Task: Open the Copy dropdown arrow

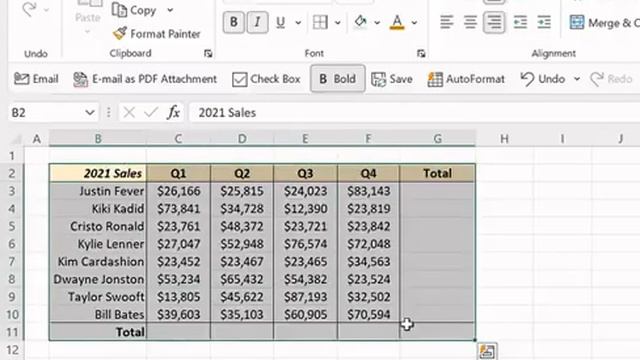Action: (x=170, y=10)
